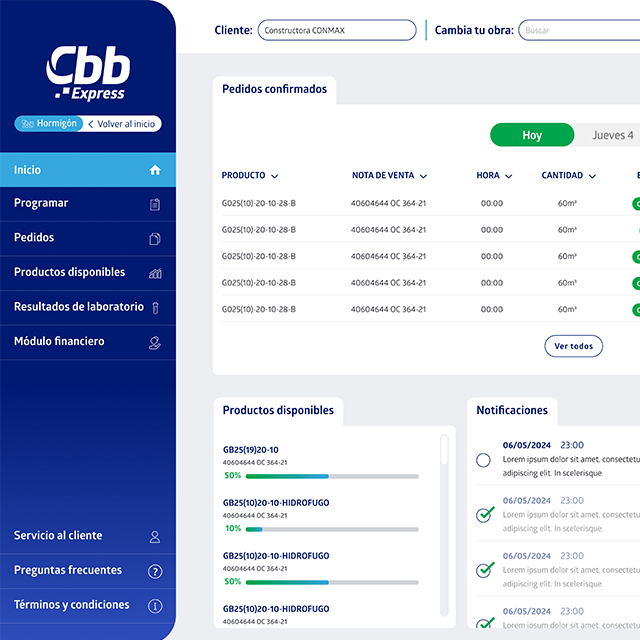
Task: Switch to the Jueves 4 day option
Action: 611,135
